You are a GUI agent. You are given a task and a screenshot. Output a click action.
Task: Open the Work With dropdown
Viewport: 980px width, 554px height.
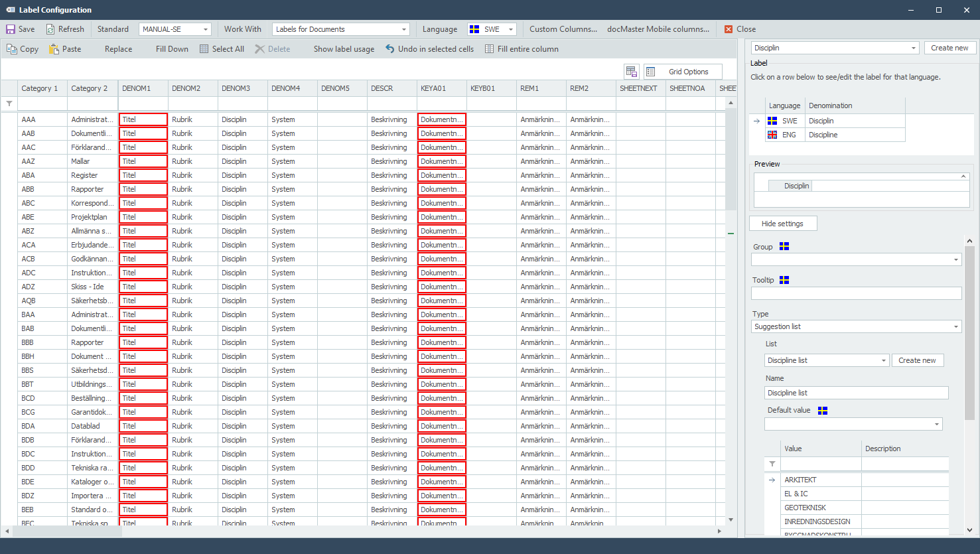[x=404, y=29]
